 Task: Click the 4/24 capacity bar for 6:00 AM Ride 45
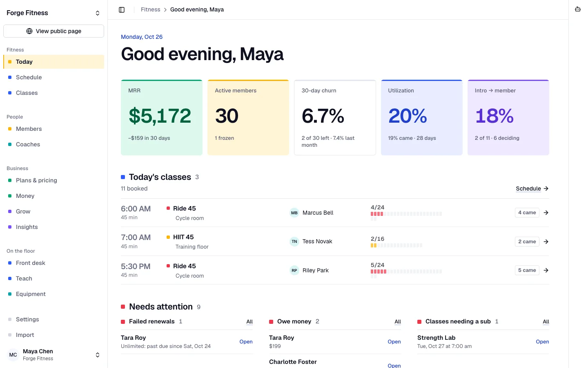[406, 216]
